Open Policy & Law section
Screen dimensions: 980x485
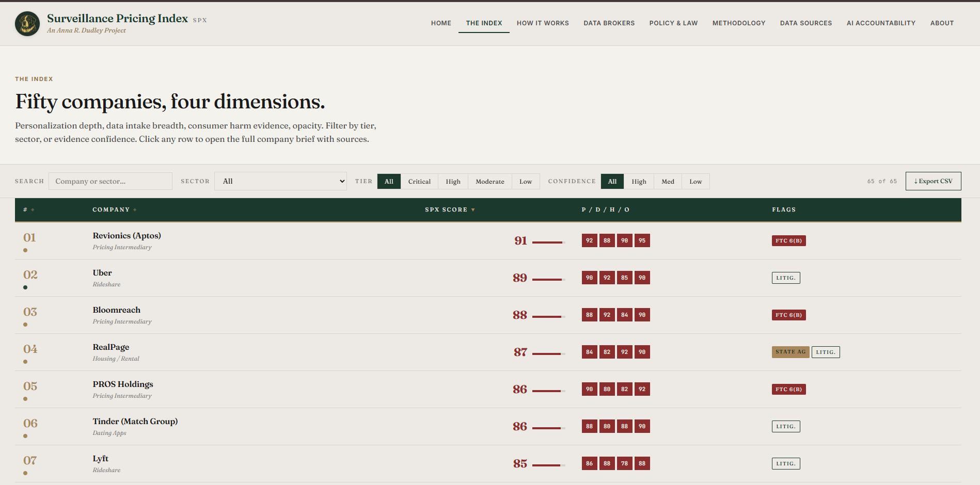pyautogui.click(x=673, y=23)
